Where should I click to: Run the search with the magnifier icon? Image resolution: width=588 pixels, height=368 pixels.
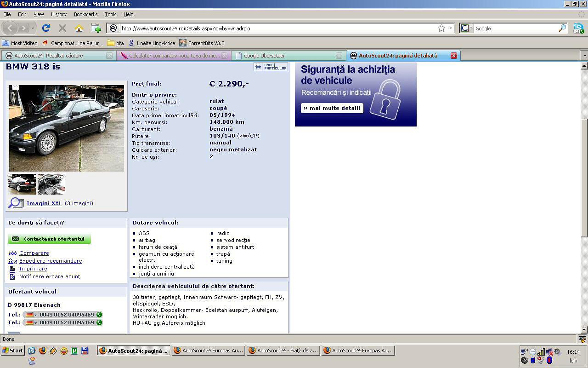[x=562, y=28]
